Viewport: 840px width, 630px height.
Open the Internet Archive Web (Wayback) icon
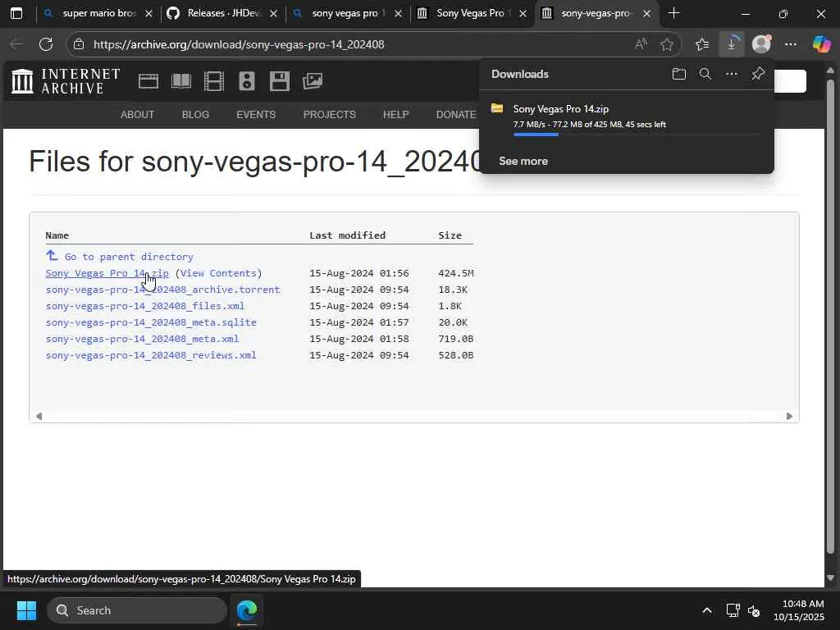tap(148, 81)
